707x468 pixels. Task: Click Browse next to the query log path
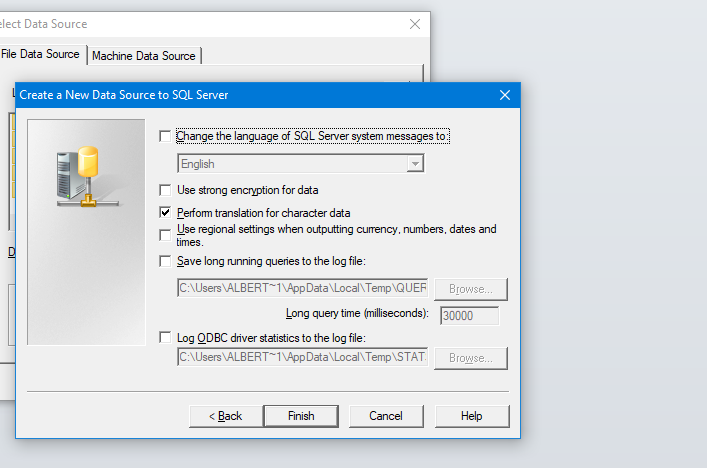pos(471,289)
